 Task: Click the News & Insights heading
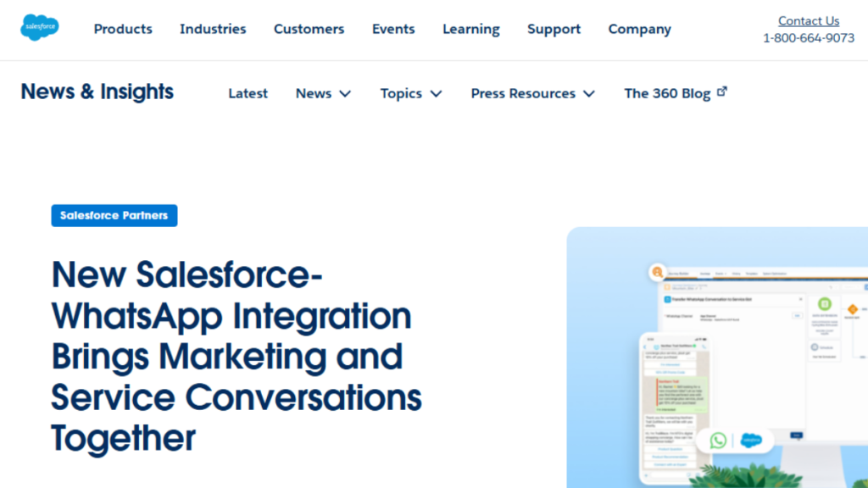point(97,91)
